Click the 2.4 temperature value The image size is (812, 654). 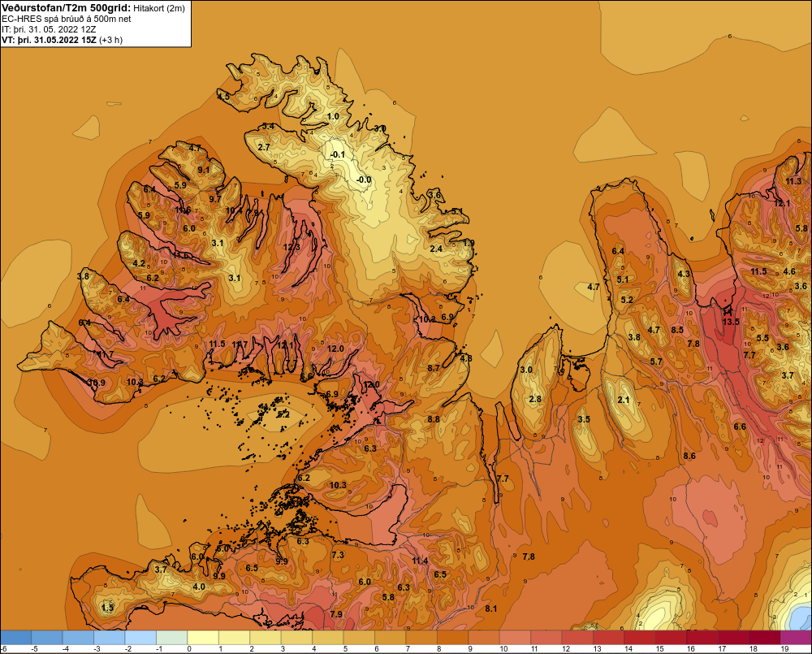[x=436, y=249]
